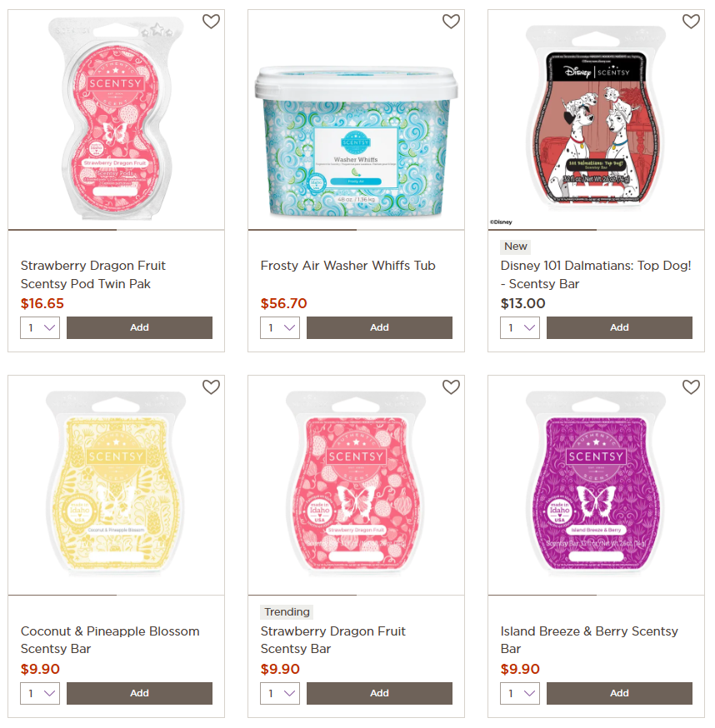Add Island Breeze & Berry Bar to cart

[619, 693]
